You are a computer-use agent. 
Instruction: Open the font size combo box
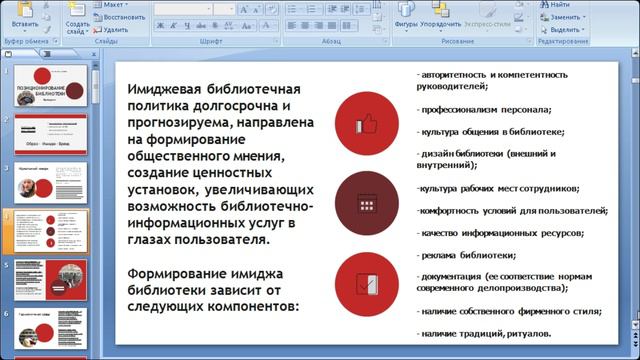(x=224, y=9)
